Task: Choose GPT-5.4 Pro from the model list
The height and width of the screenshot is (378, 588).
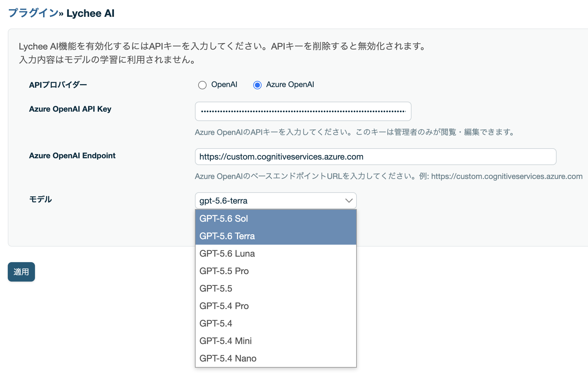Action: (276, 306)
